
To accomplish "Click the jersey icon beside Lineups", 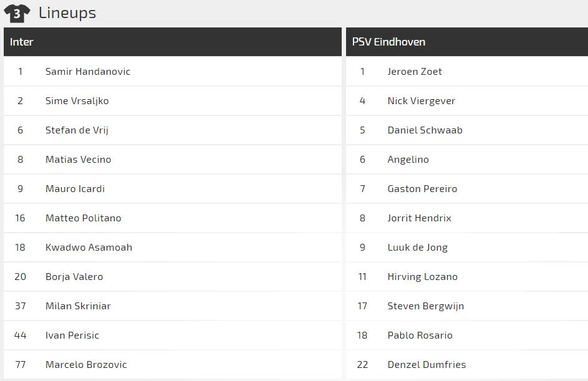I will click(17, 13).
